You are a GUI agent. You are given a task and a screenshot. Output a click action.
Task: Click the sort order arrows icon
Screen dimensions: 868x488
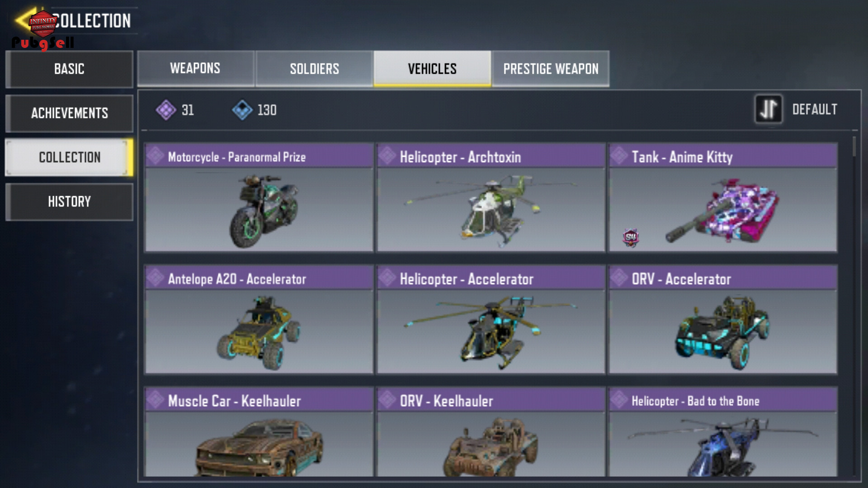coord(768,109)
